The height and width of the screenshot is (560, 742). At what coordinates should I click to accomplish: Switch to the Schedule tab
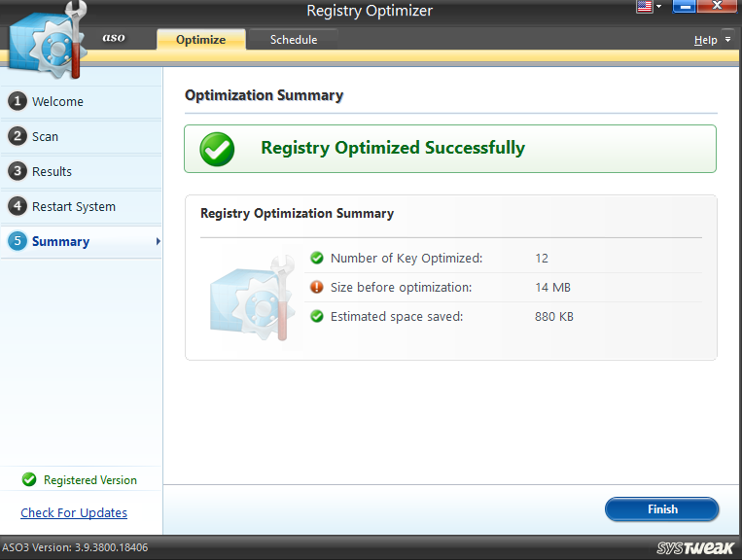tap(294, 39)
